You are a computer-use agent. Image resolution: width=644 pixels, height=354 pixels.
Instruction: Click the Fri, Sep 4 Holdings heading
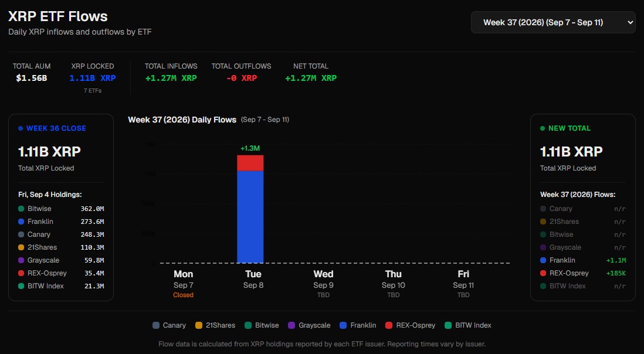coord(50,195)
